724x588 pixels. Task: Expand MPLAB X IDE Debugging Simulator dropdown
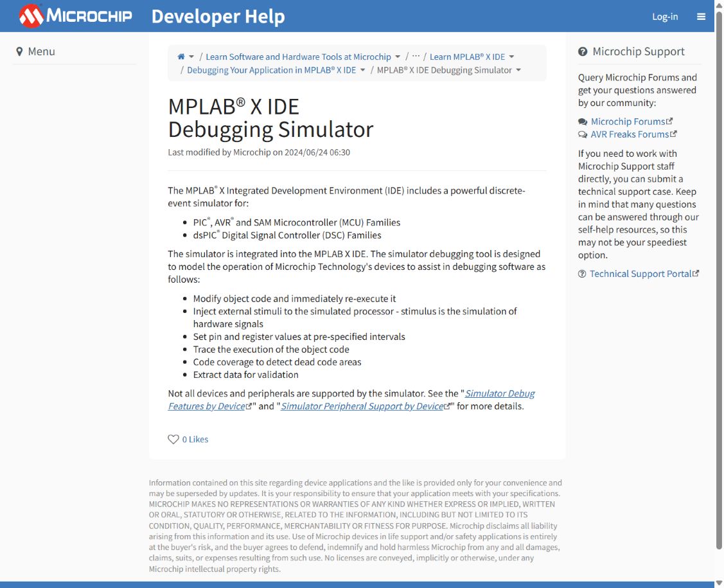pos(518,70)
